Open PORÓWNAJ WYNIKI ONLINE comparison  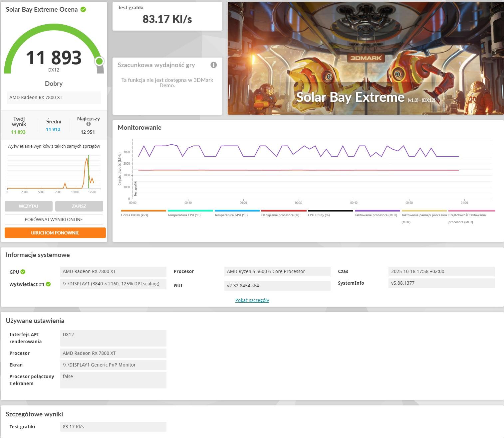(54, 219)
